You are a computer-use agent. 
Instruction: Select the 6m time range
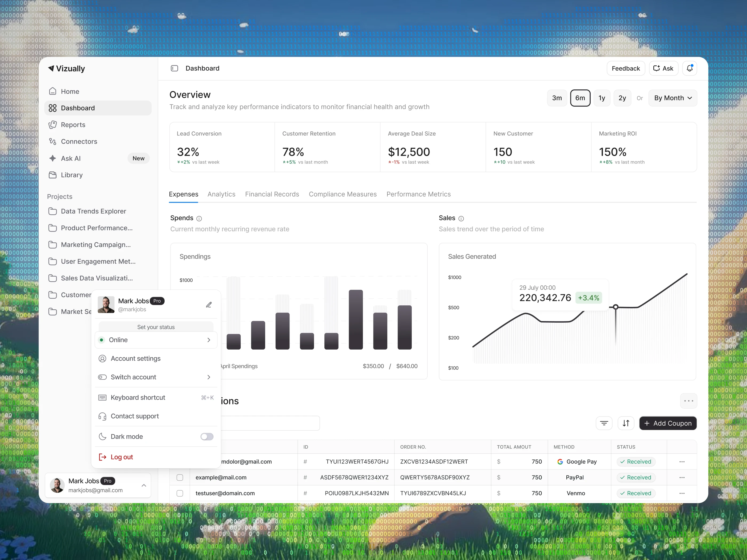[580, 98]
